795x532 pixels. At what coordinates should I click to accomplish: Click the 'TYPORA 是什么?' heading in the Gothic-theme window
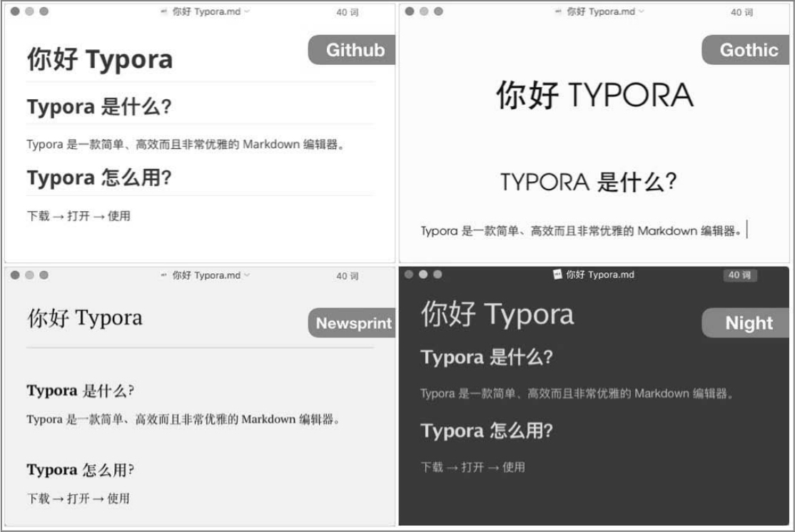point(589,182)
